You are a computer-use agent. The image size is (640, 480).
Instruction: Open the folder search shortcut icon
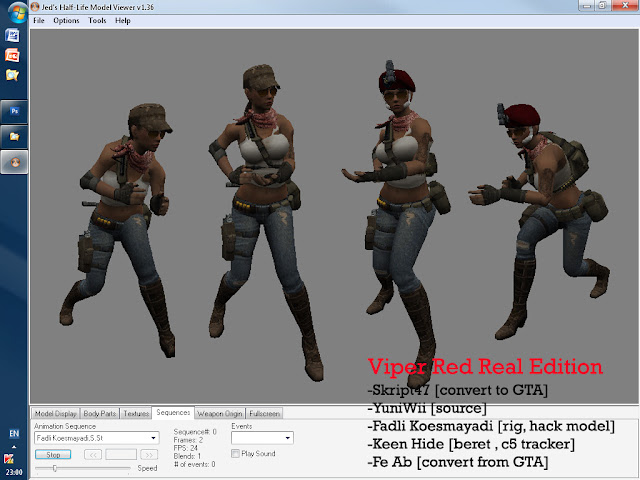point(12,75)
